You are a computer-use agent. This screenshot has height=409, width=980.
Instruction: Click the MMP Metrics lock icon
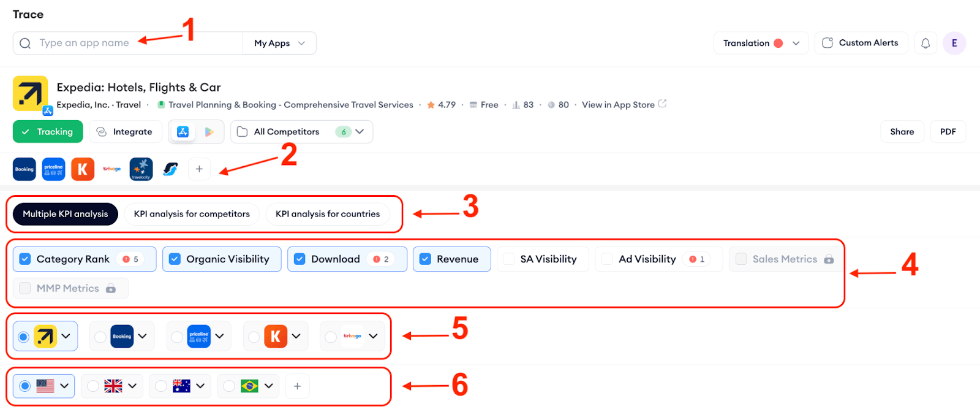click(x=111, y=288)
